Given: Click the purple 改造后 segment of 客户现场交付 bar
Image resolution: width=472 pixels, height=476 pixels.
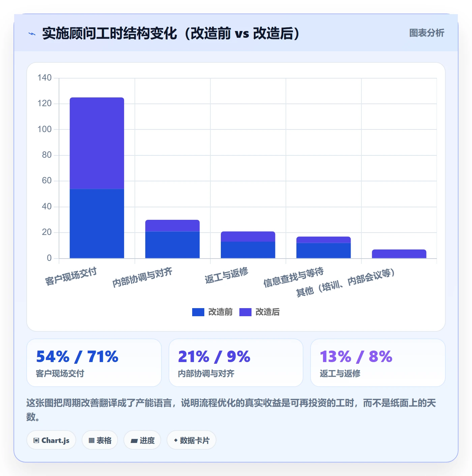Looking at the screenshot, I should [x=97, y=143].
